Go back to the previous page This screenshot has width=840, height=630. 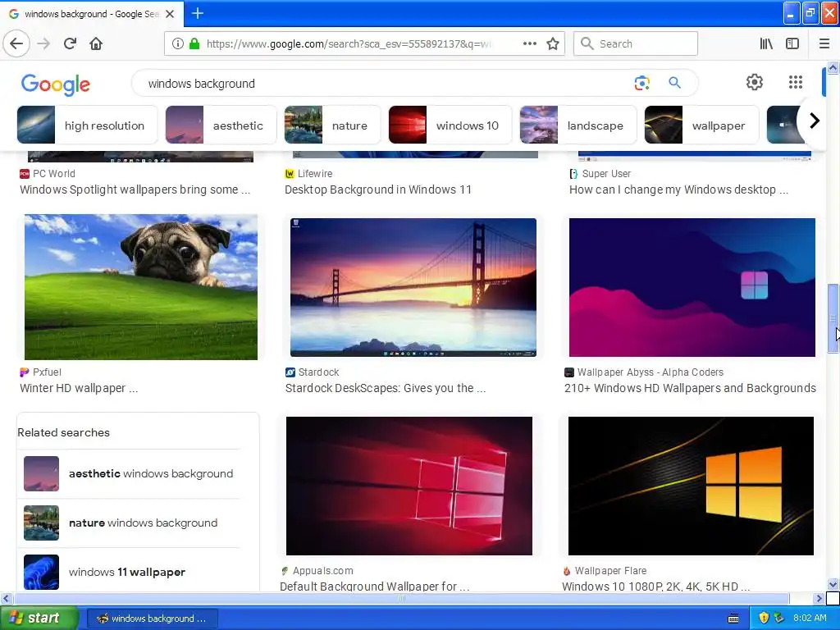tap(16, 43)
